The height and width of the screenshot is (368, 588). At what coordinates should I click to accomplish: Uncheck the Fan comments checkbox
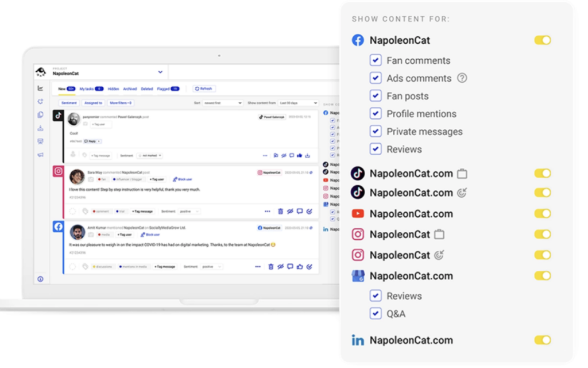pos(376,60)
